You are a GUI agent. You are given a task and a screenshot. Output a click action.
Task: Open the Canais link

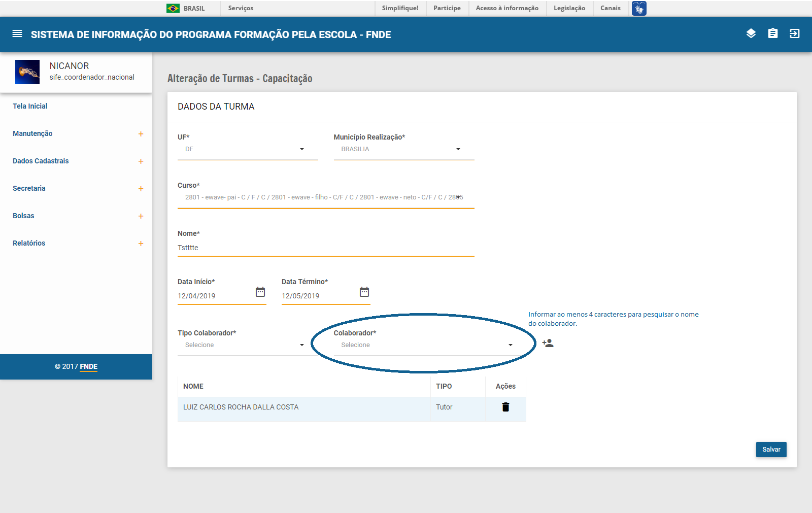coord(611,8)
